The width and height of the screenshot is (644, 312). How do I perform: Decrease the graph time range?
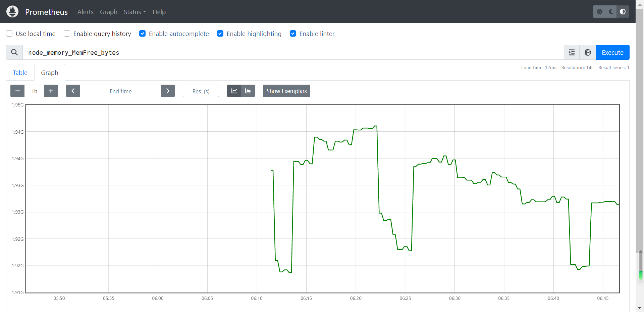tap(17, 91)
